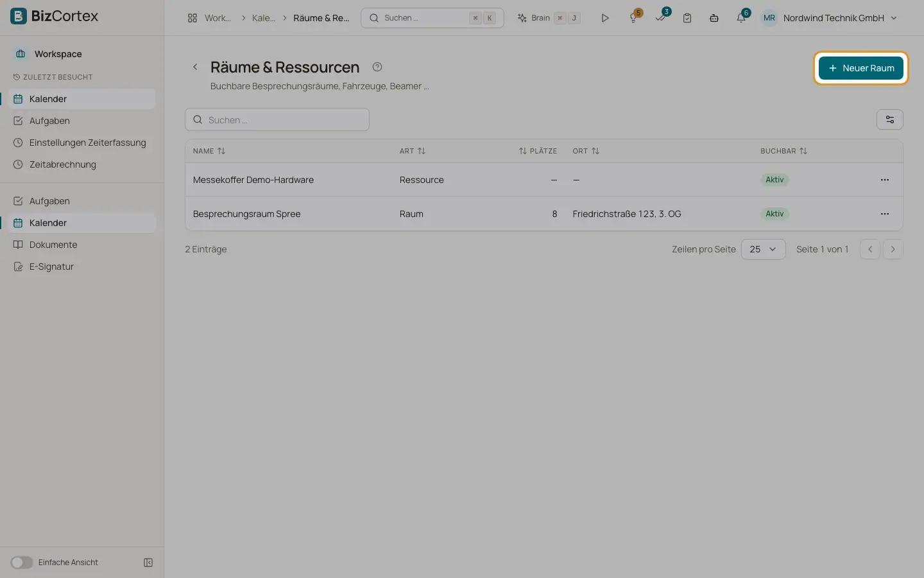Sort the table by the PLÄTZE column
The height and width of the screenshot is (578, 924).
click(x=538, y=151)
